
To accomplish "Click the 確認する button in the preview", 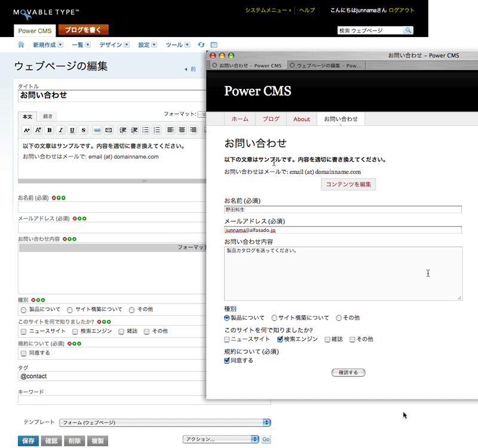I will click(x=348, y=372).
